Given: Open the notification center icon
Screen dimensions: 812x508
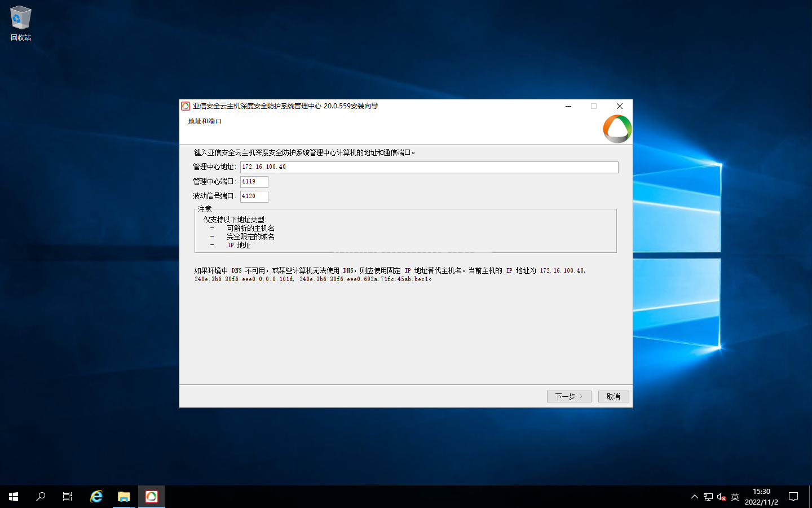Looking at the screenshot, I should [793, 497].
